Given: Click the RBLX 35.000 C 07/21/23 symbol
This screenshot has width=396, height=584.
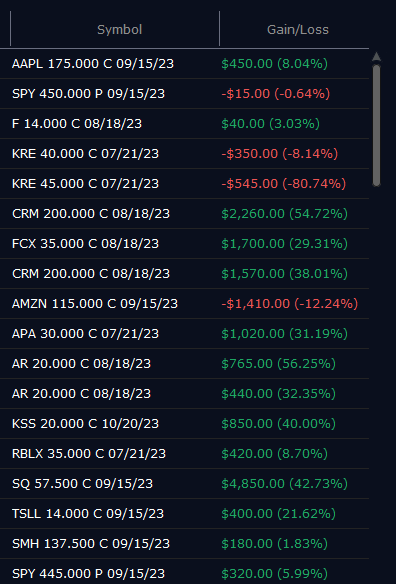Looking at the screenshot, I should (89, 454).
